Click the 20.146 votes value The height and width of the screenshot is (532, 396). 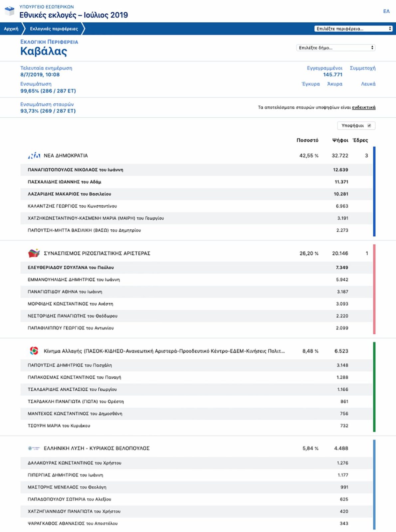340,253
